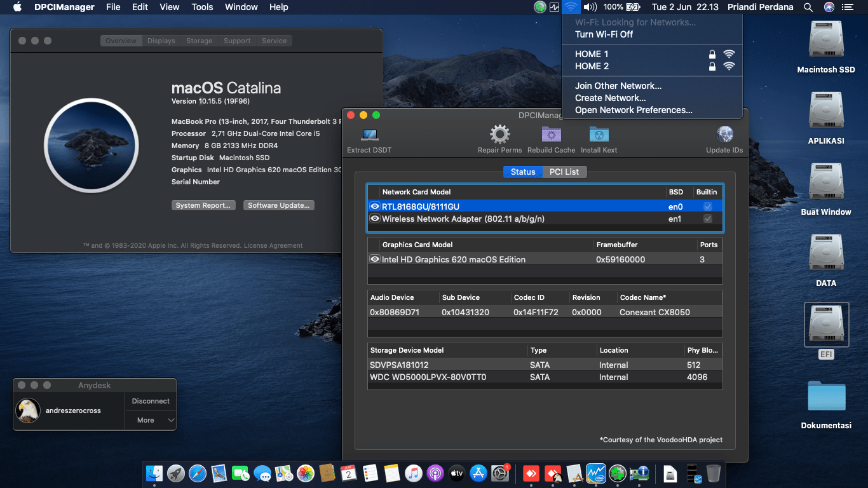868x488 pixels.
Task: Switch to the PCI List tab
Action: tap(564, 172)
